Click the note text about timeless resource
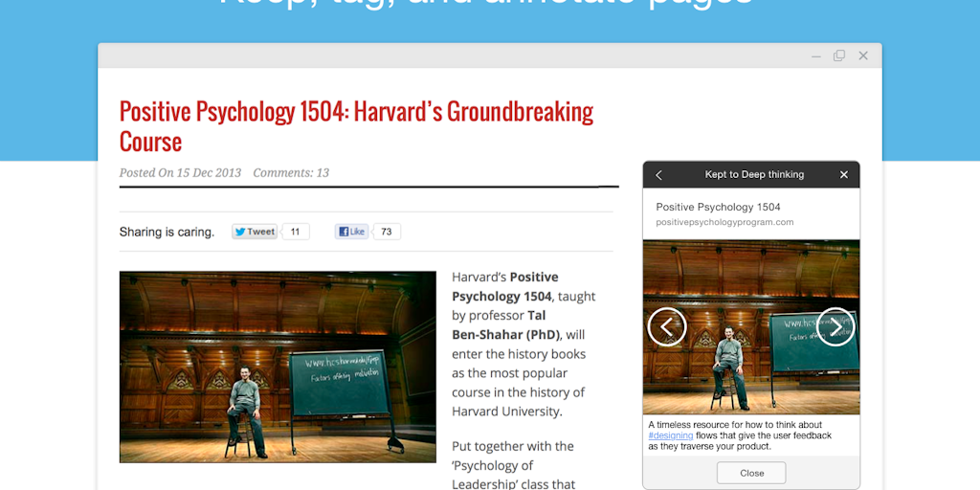This screenshot has width=980, height=490. (x=740, y=435)
